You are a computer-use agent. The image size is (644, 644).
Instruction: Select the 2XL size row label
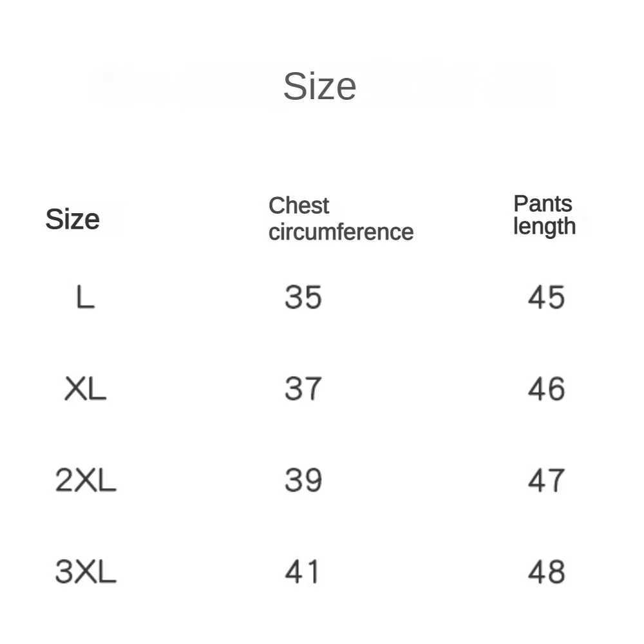(x=86, y=480)
